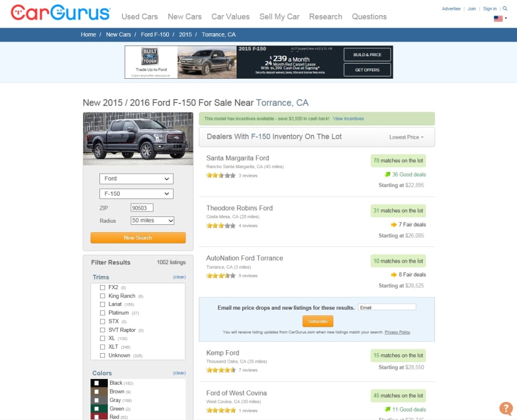Check the Lariat trim filter
The height and width of the screenshot is (420, 517).
click(102, 304)
